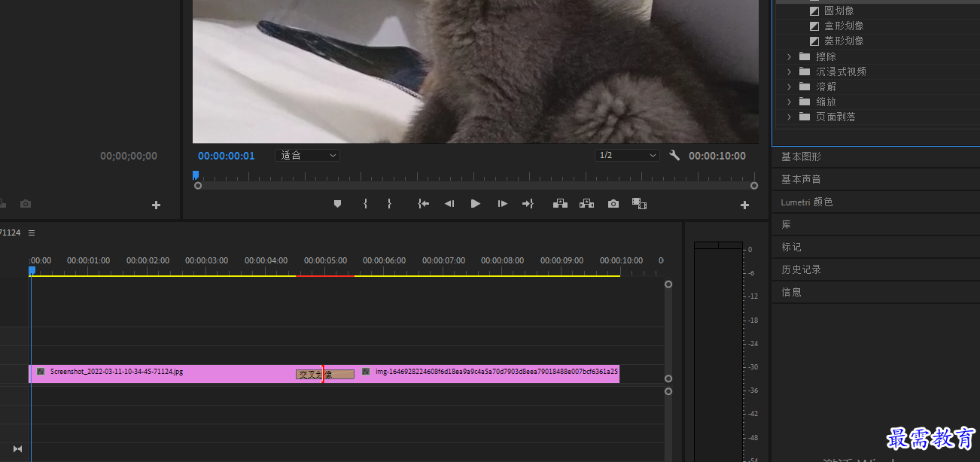Click the 页面剥落 folder icon
Viewport: 980px width, 462px height.
(x=805, y=117)
